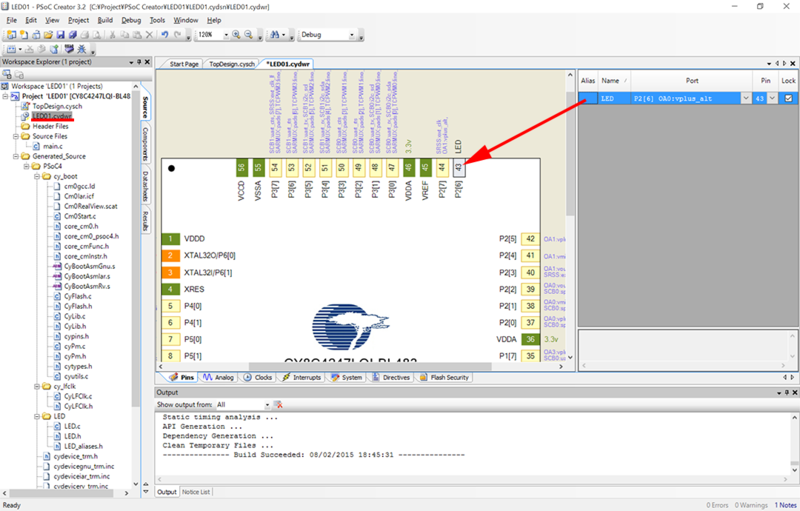Open the Show output from dropdown
800x511 pixels.
coord(267,405)
